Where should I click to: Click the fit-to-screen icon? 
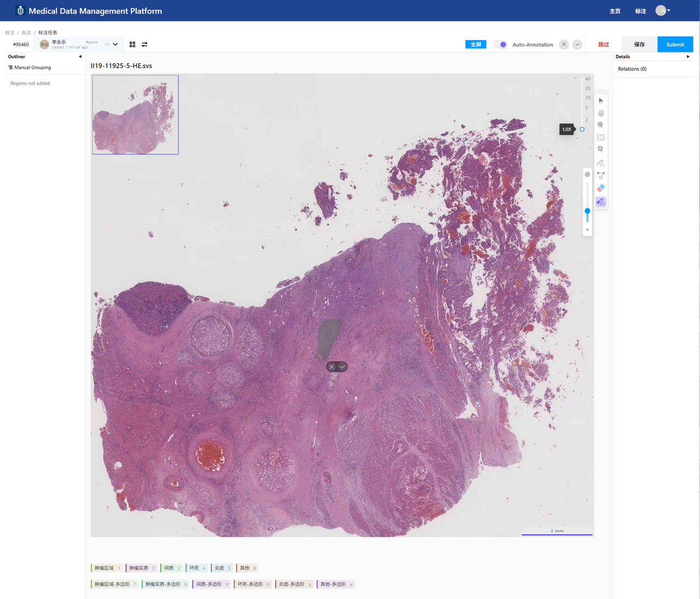pos(600,137)
